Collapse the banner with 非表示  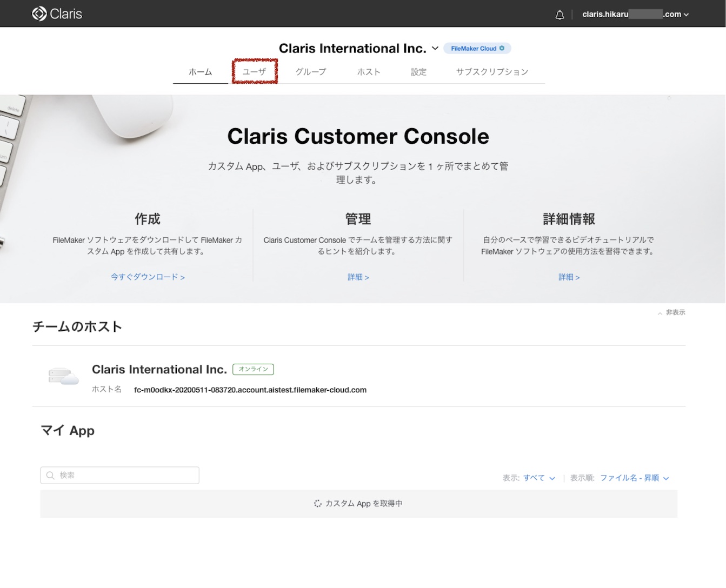pos(671,312)
